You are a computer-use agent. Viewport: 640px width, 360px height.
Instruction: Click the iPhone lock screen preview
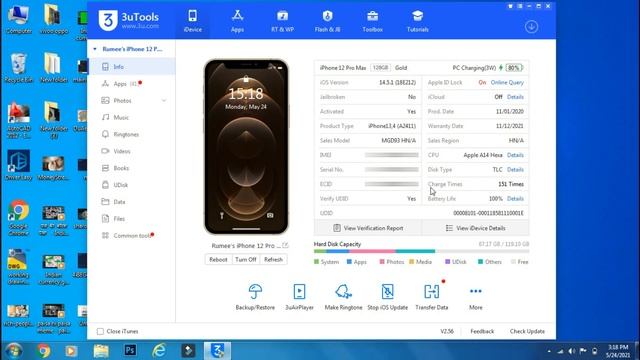pyautogui.click(x=246, y=147)
